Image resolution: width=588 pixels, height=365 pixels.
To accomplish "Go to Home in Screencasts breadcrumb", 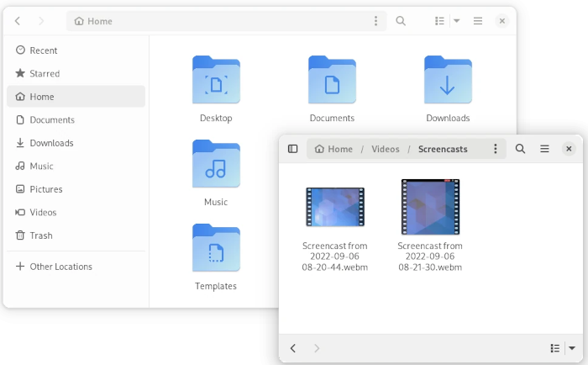I will pyautogui.click(x=333, y=149).
